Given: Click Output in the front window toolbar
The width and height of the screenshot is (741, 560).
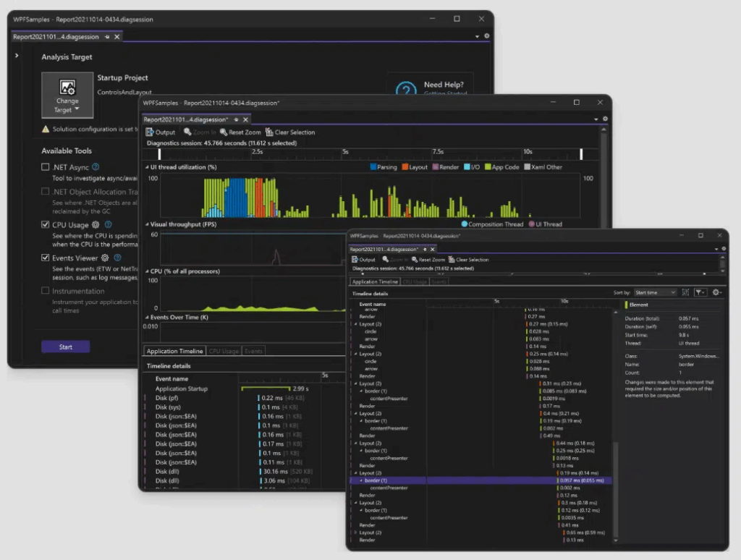Looking at the screenshot, I should point(363,260).
